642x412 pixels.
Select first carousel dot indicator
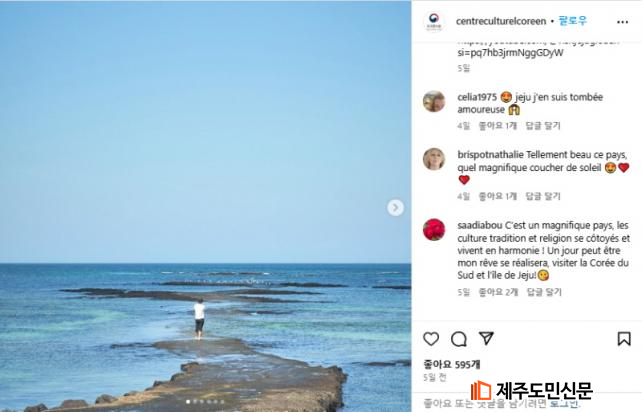pyautogui.click(x=188, y=402)
